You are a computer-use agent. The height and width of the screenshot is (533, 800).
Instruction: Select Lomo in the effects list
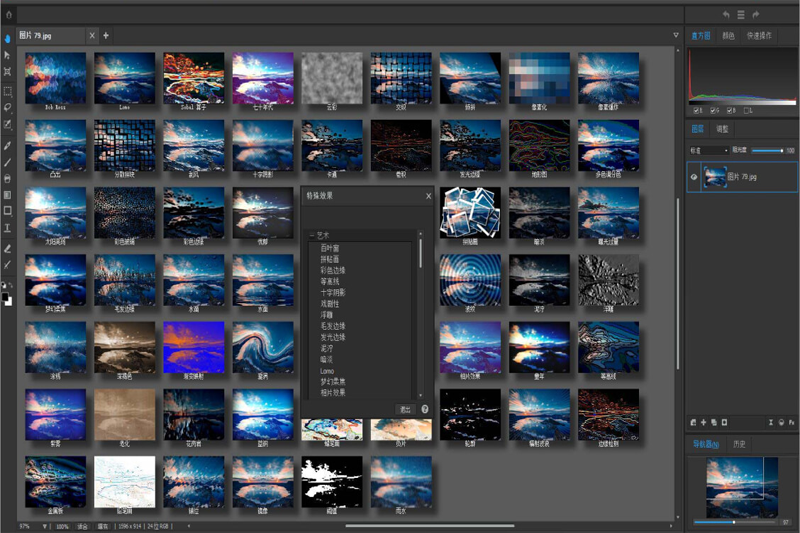coord(326,371)
